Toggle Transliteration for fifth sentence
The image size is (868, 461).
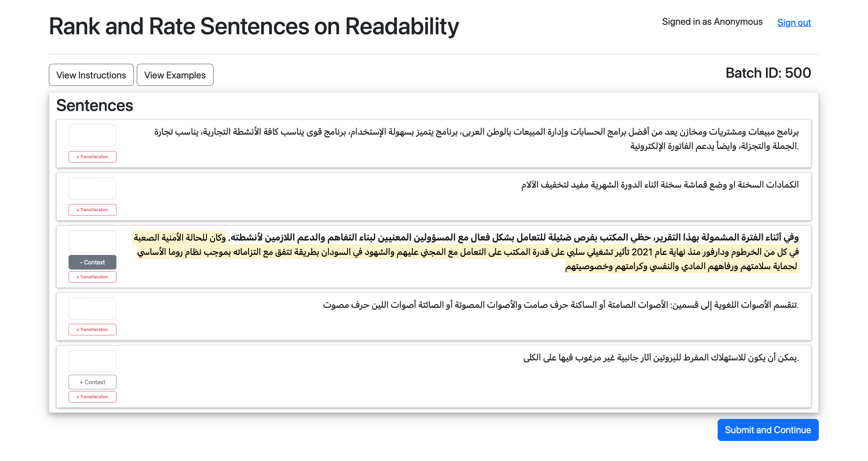(x=92, y=397)
